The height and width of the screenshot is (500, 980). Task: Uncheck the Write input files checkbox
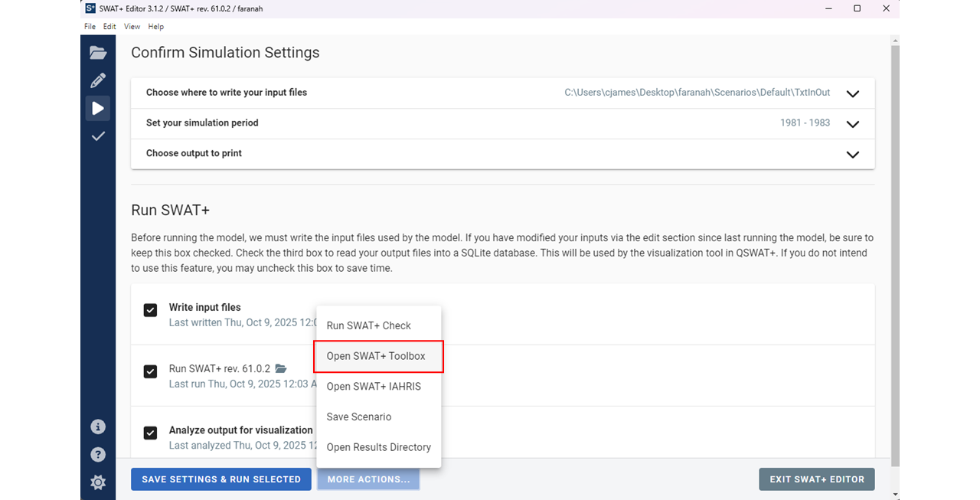pos(151,310)
